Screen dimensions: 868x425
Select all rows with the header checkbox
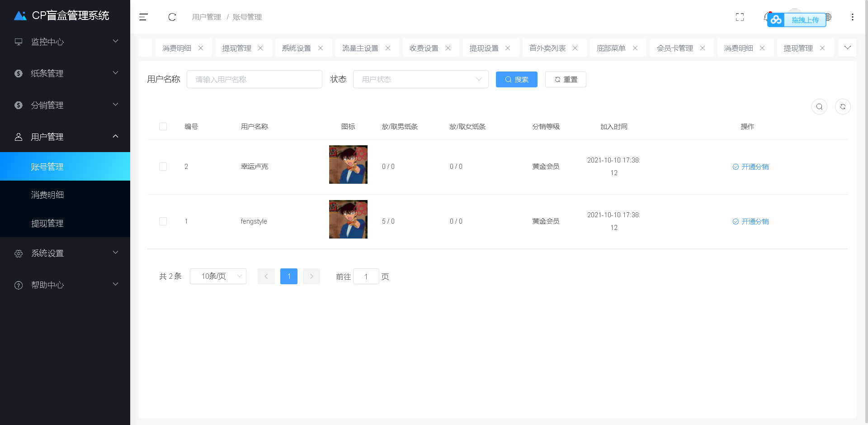[163, 127]
